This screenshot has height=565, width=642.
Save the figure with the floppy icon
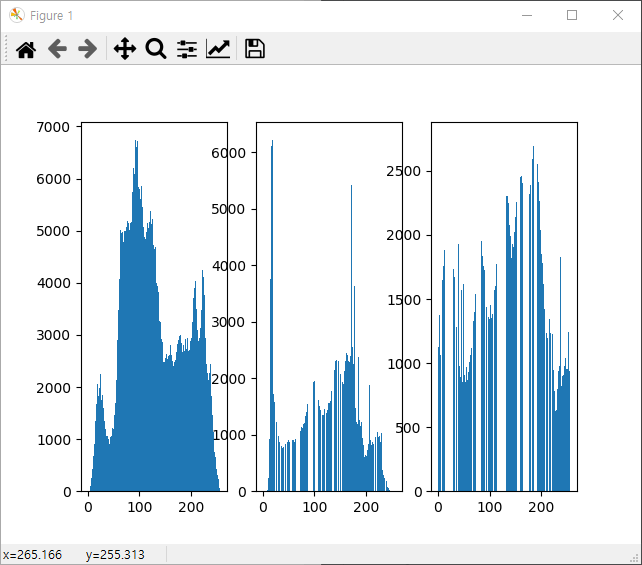pyautogui.click(x=255, y=49)
